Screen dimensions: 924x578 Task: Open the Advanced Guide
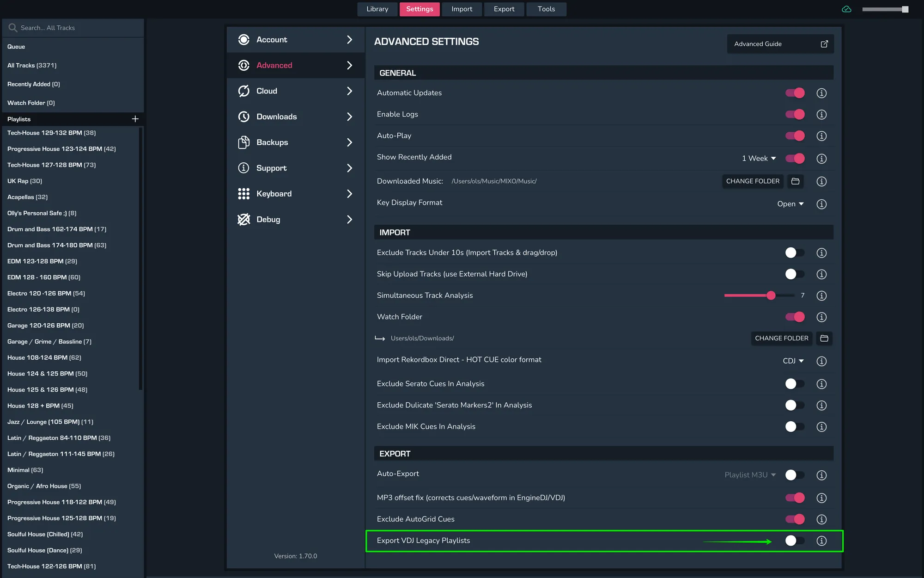(x=780, y=44)
